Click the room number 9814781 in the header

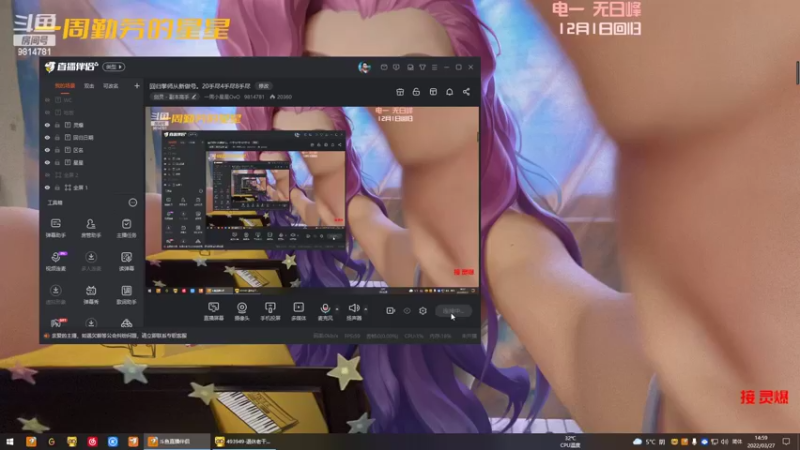[254, 97]
